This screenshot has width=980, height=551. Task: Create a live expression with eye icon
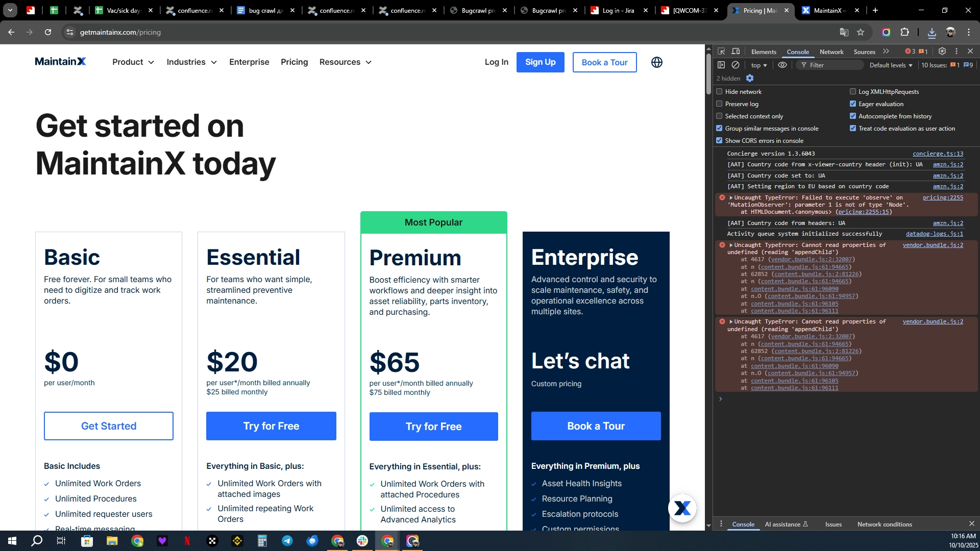tap(782, 65)
